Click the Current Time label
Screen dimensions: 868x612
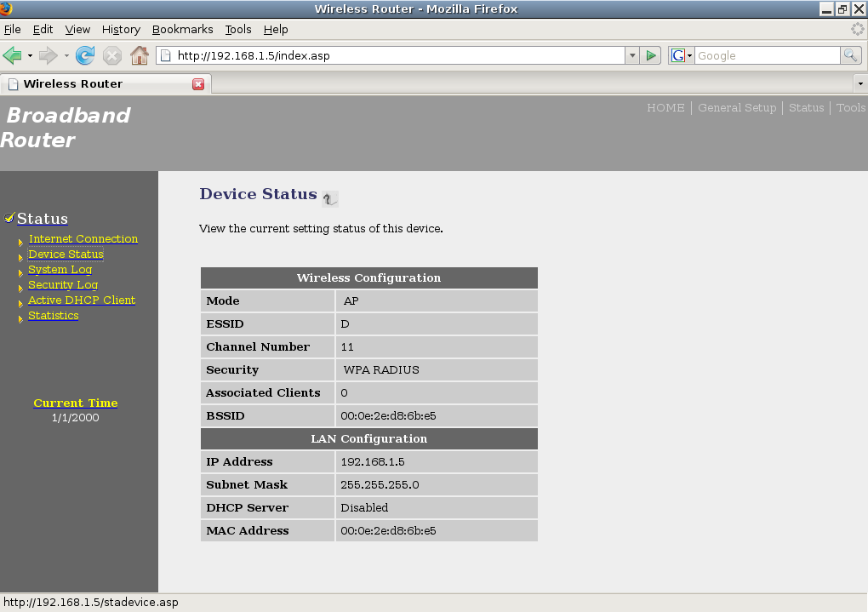(75, 403)
